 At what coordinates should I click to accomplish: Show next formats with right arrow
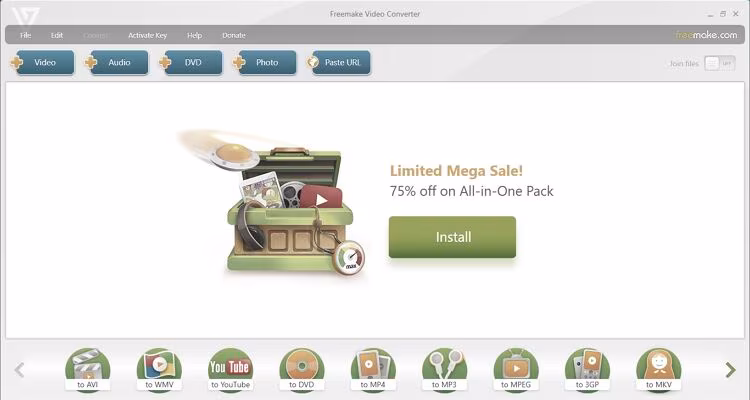tap(730, 369)
